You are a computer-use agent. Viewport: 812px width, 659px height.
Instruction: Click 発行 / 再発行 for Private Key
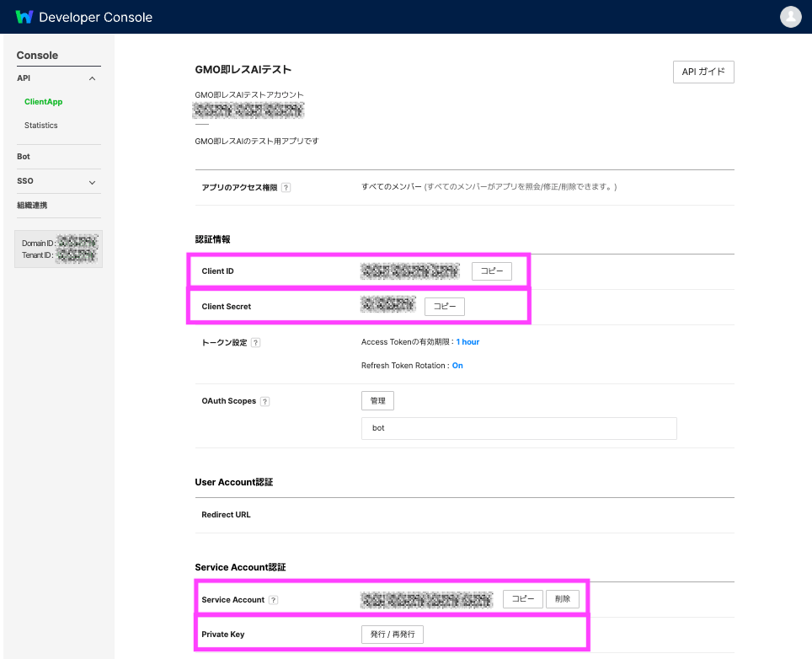point(392,635)
